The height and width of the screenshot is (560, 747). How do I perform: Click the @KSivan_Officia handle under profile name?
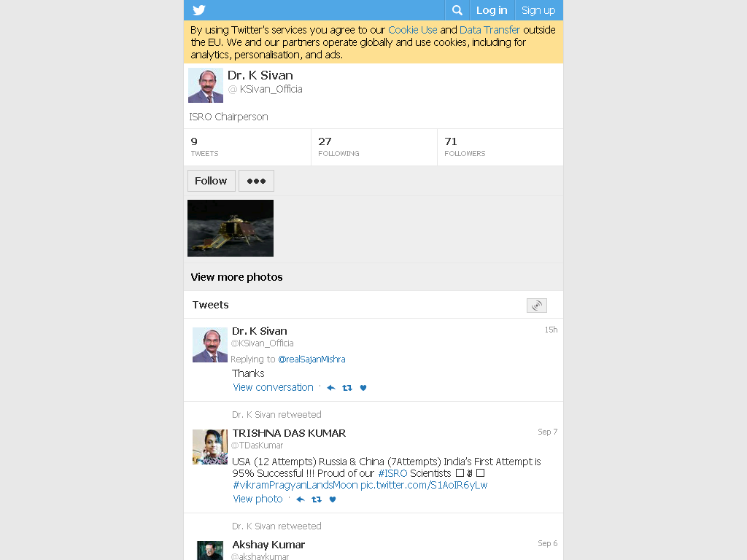[266, 89]
